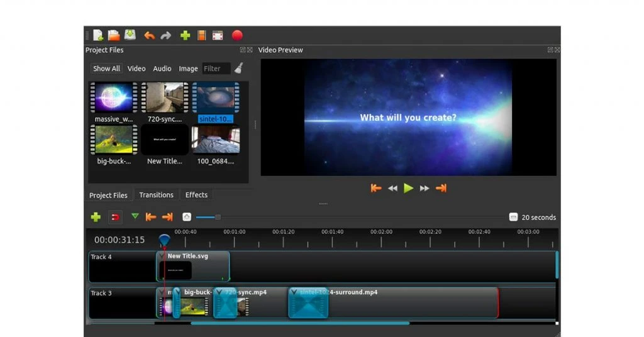Viewport: 644px width, 337px height.
Task: Select the big-buck thumbnail in Project Files
Action: click(x=114, y=140)
